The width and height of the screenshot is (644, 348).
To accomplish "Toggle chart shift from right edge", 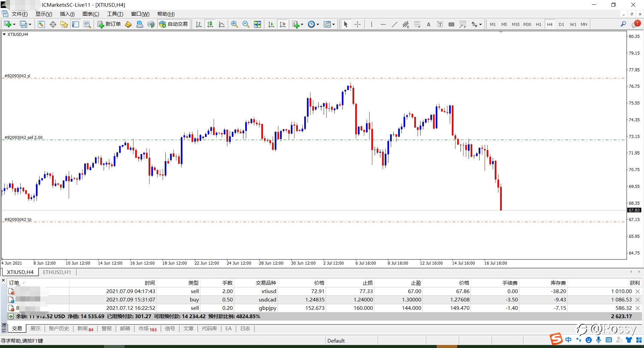I will click(283, 24).
